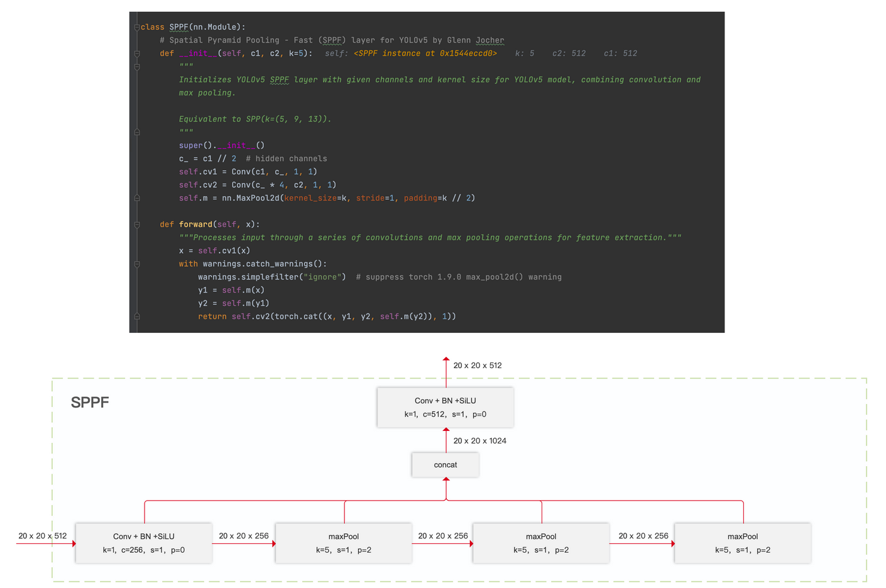The width and height of the screenshot is (886, 588).
Task: Click the 'y2 = self.m(y1)' line
Action: [234, 303]
